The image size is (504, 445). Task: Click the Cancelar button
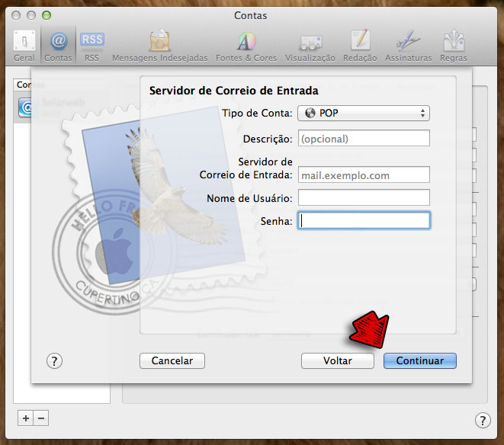pyautogui.click(x=172, y=361)
